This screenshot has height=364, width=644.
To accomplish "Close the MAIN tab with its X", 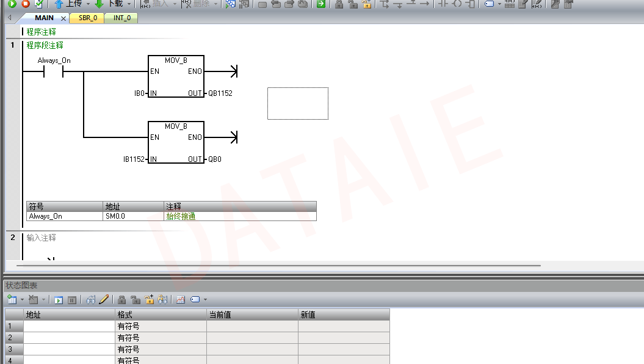I will (63, 18).
